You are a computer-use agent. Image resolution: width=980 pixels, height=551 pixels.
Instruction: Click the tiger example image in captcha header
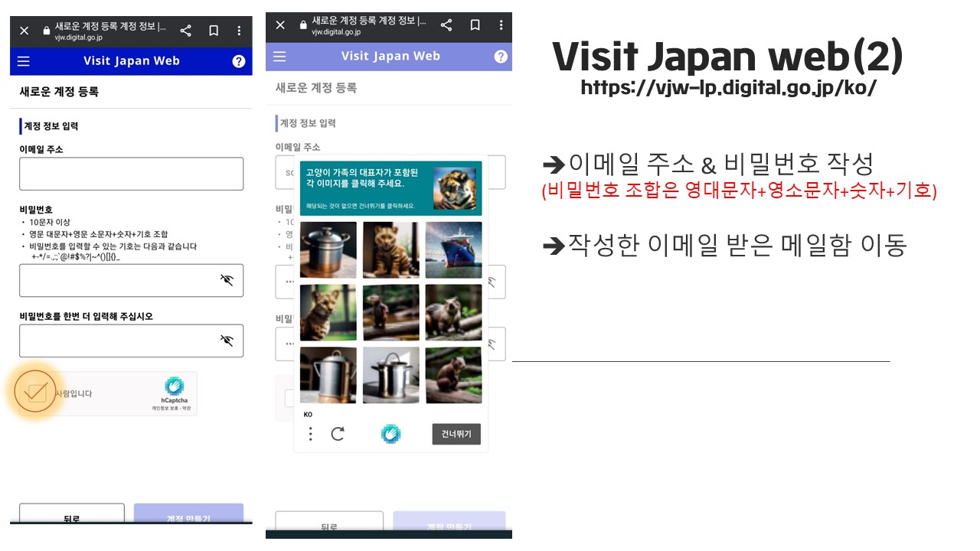(x=455, y=188)
